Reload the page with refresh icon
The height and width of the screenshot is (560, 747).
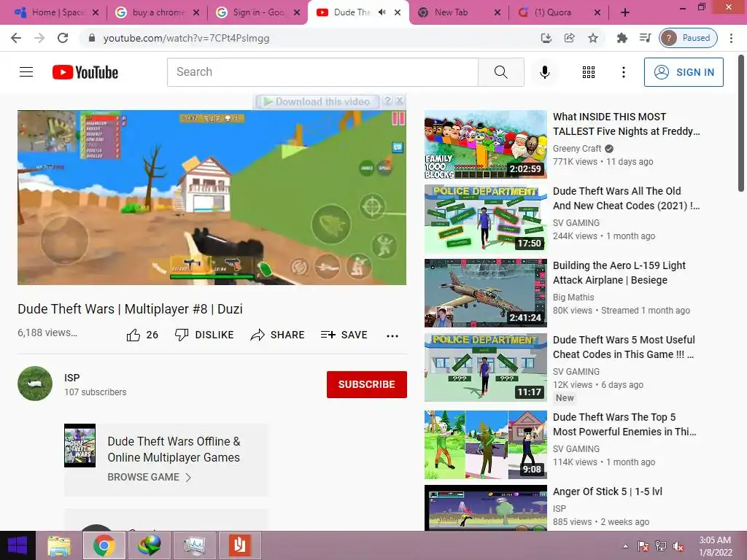63,38
